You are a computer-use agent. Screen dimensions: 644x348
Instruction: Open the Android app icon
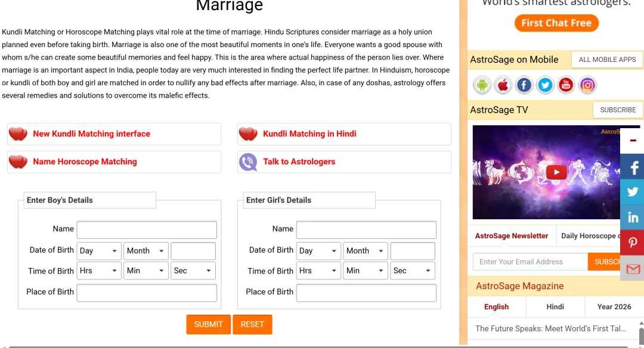482,85
